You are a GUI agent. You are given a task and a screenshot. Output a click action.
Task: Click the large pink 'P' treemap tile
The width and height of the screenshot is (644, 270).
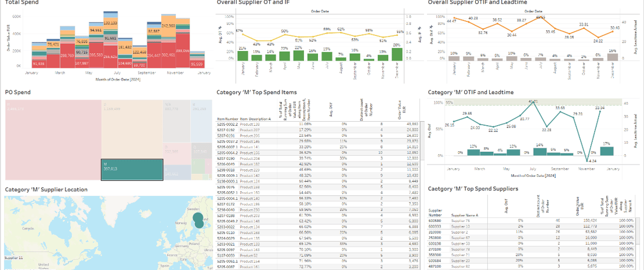coord(53,140)
